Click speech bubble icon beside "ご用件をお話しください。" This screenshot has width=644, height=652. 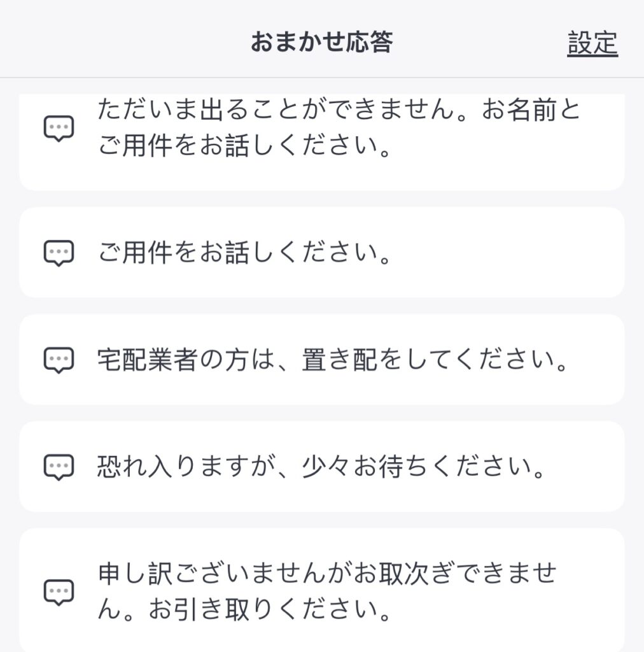tap(59, 253)
